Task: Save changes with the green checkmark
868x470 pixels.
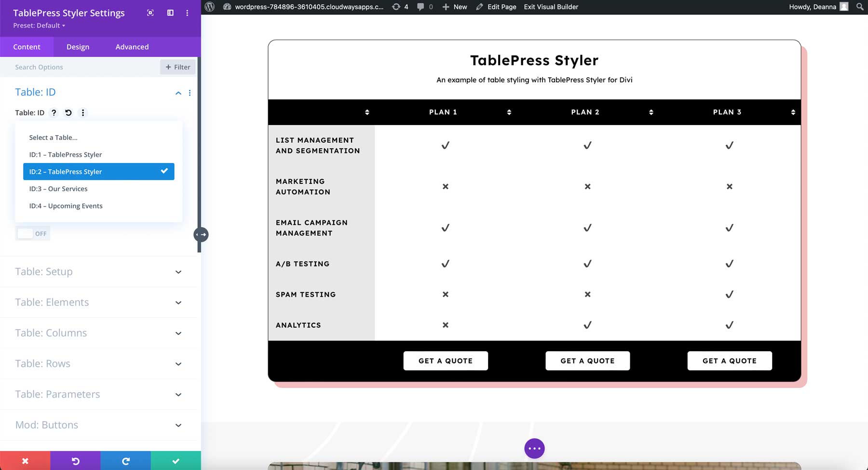Action: tap(176, 461)
